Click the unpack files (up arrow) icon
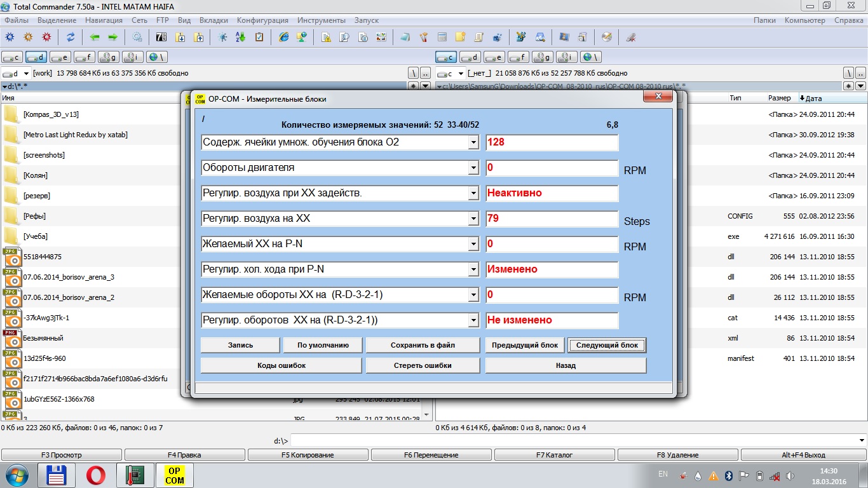The height and width of the screenshot is (488, 868). 198,37
